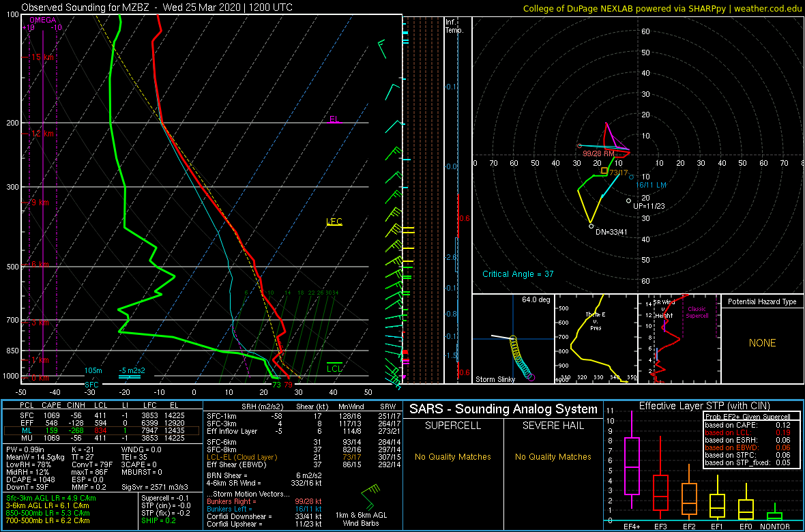Click 'No Quality Matches' under SUPERCELL
The height and width of the screenshot is (532, 805).
pos(452,456)
